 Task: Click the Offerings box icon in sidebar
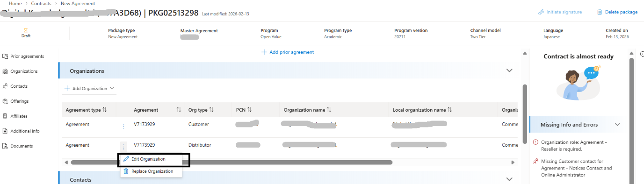point(5,101)
